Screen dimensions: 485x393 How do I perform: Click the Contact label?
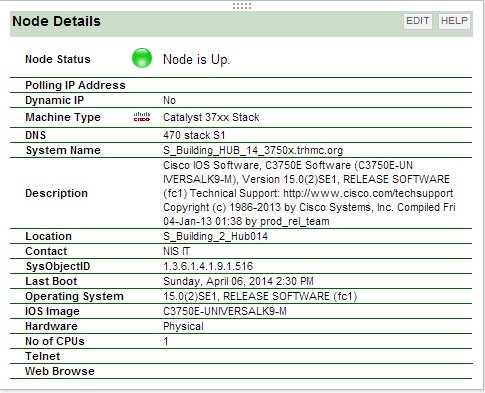[46, 251]
